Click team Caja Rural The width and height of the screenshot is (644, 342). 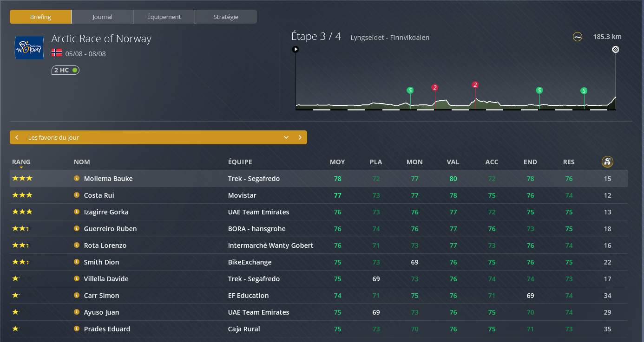pyautogui.click(x=244, y=329)
